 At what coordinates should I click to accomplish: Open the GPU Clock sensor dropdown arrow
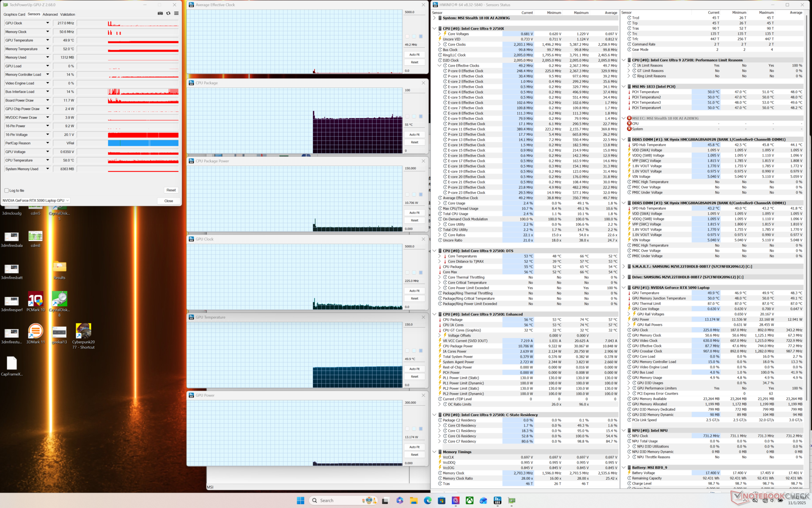coord(47,23)
